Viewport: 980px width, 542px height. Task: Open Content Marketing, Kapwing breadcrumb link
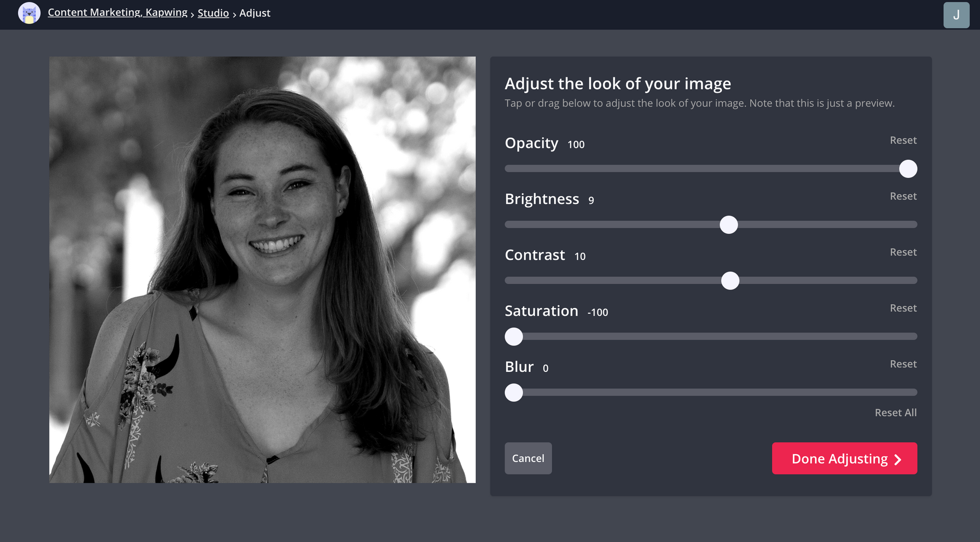coord(118,13)
